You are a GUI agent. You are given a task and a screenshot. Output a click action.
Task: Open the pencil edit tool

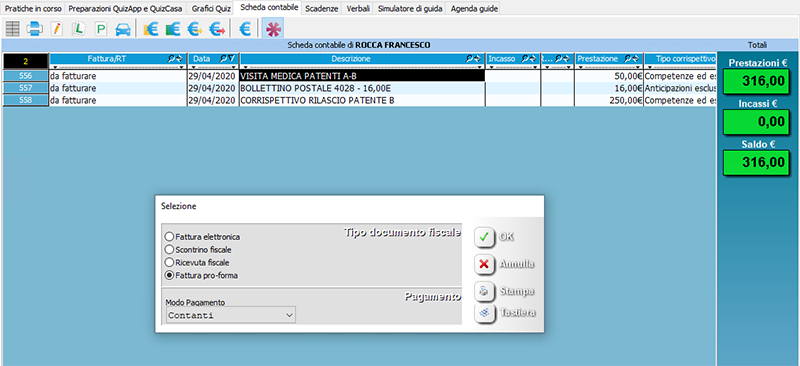[57, 29]
